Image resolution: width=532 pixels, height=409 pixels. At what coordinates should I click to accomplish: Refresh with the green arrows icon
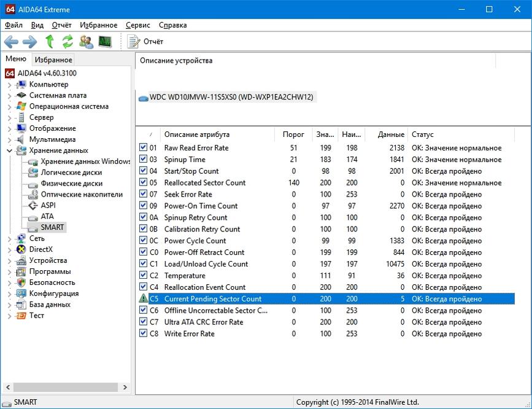click(67, 41)
